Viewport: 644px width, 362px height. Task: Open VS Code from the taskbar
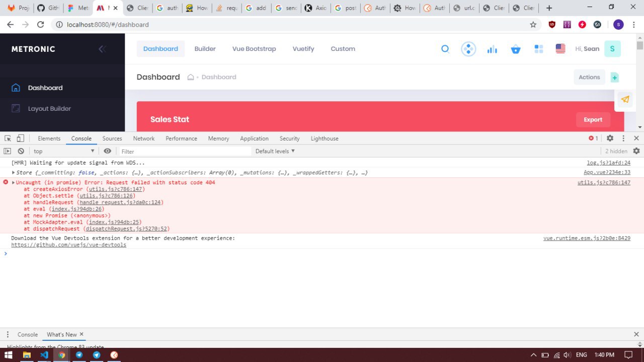pyautogui.click(x=44, y=355)
